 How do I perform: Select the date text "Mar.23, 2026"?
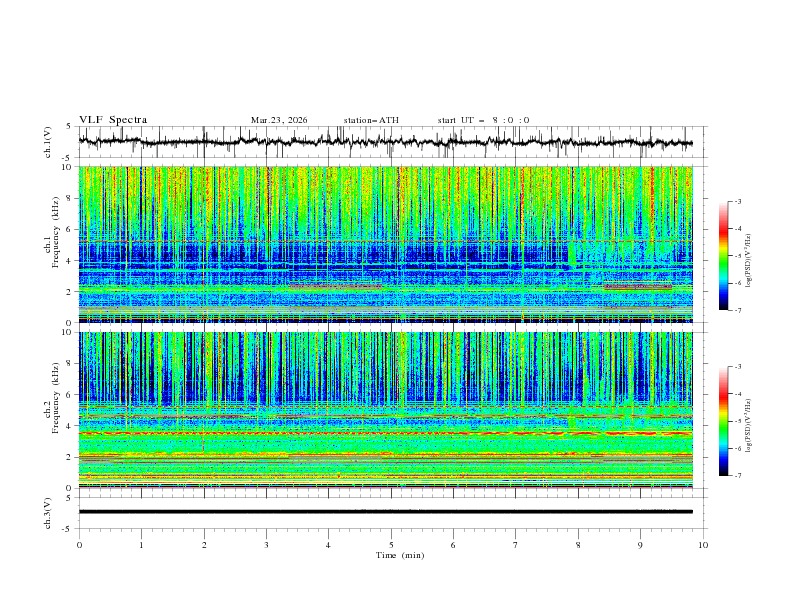click(x=279, y=120)
